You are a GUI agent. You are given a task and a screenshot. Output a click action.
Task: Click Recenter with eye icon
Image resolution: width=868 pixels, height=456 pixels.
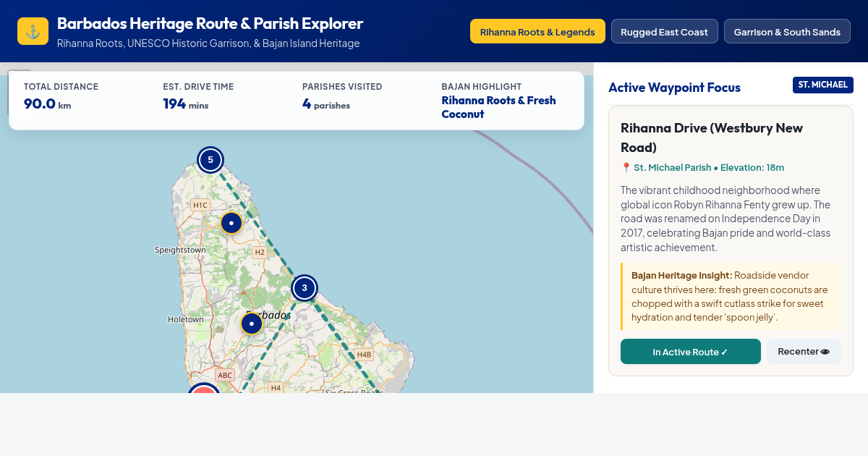tap(804, 352)
